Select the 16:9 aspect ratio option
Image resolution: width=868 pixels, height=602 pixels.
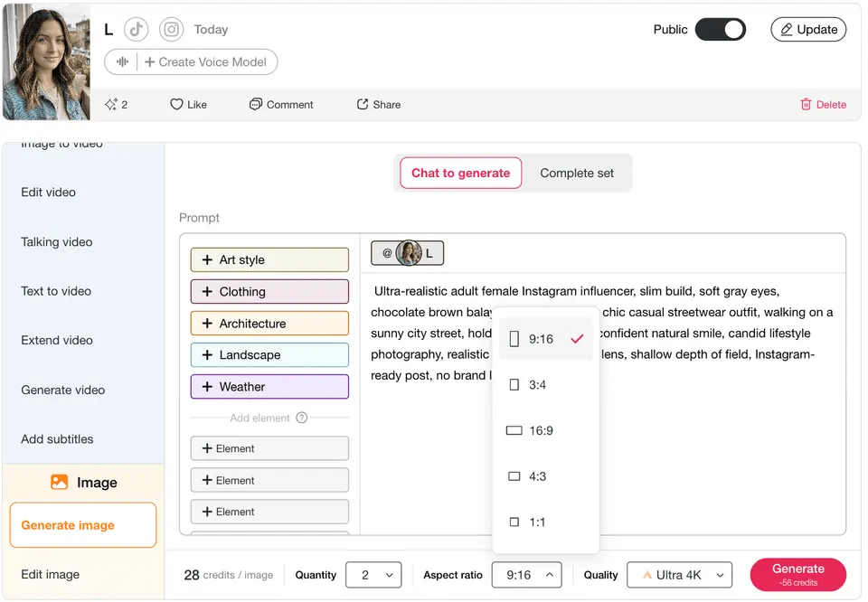tap(546, 430)
